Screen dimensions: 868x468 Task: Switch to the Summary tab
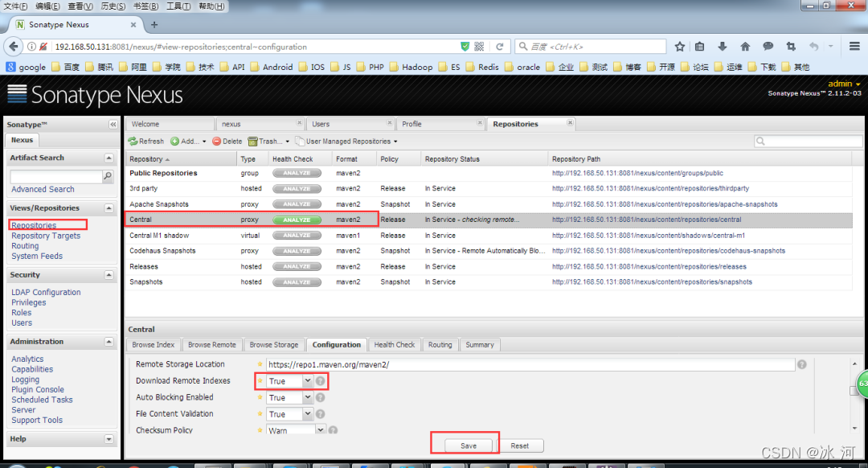pos(479,344)
